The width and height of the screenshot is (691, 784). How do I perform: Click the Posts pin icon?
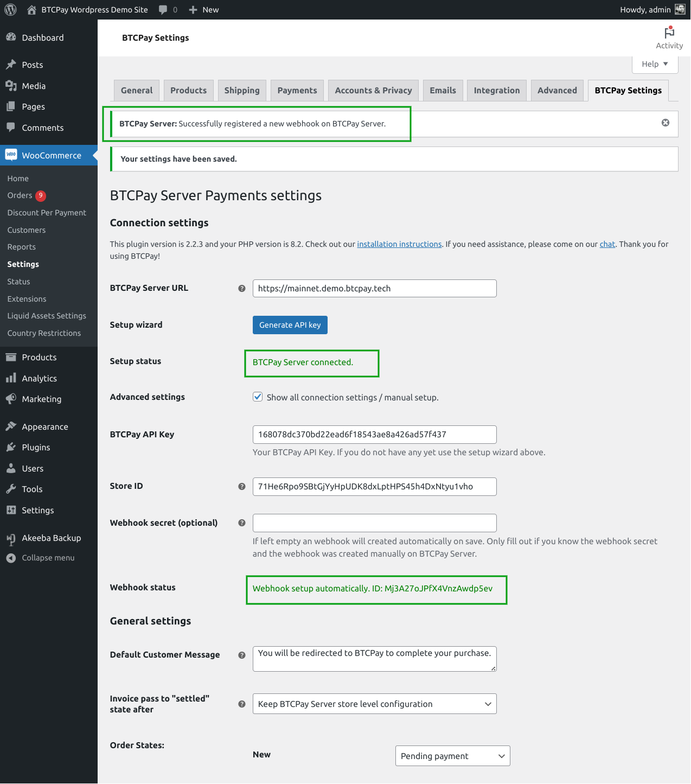(11, 65)
